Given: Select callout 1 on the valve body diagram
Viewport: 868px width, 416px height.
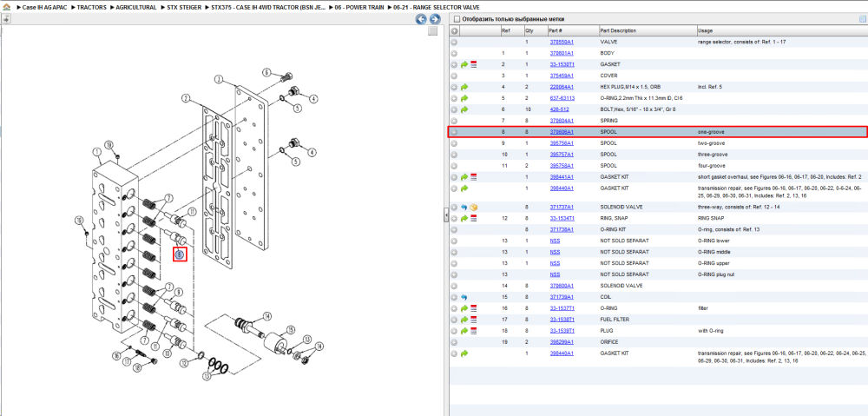Looking at the screenshot, I should click(x=97, y=151).
